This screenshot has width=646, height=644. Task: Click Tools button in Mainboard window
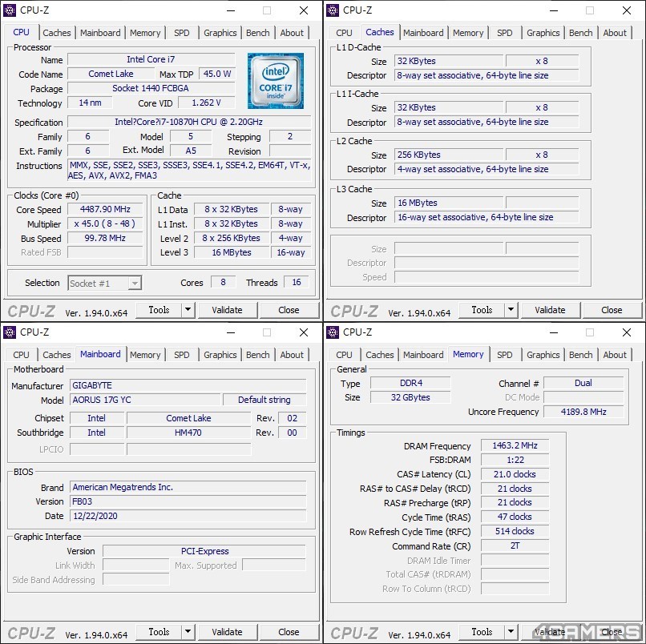(159, 632)
